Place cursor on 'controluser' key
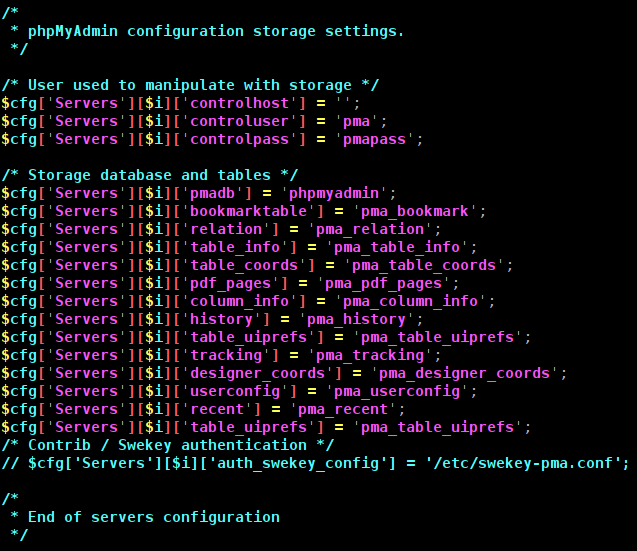637x551 pixels. [x=239, y=121]
